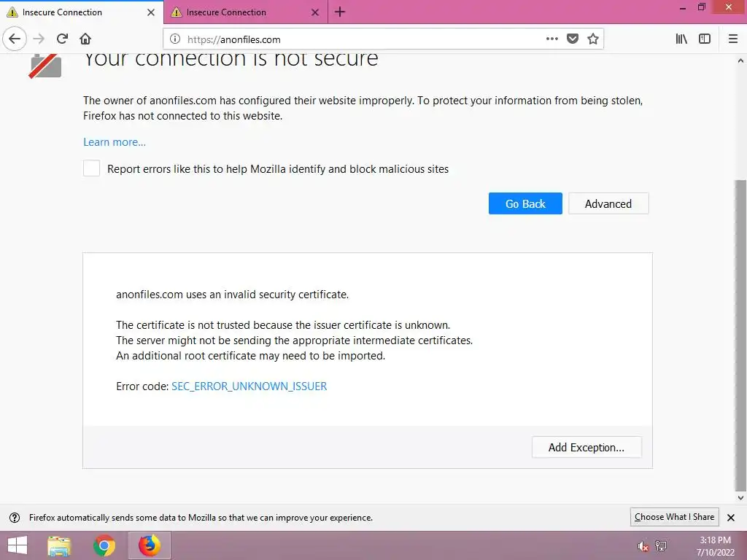747x560 pixels.
Task: Switch to the second Insecure Connection tab
Action: click(x=245, y=12)
